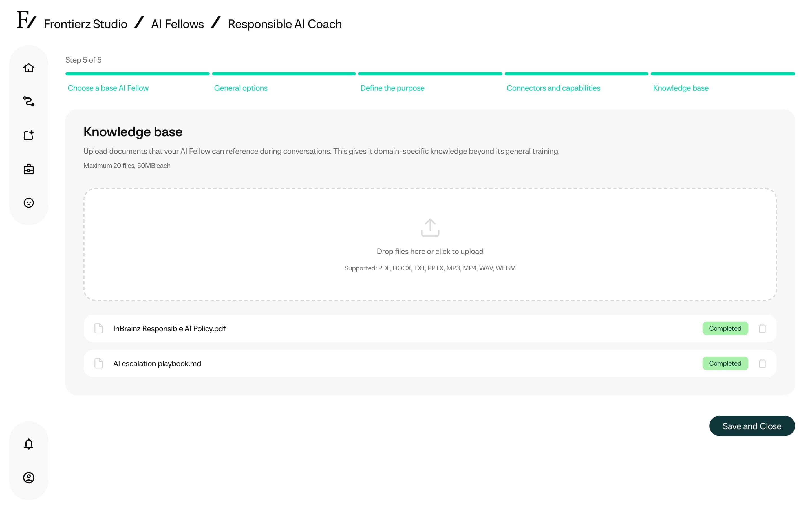Viewport: 812px width, 507px height.
Task: Go to Define the purpose step
Action: pyautogui.click(x=392, y=88)
